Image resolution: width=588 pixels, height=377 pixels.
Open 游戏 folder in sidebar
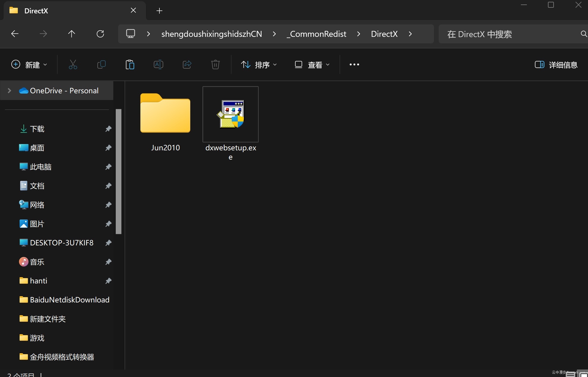click(x=37, y=338)
